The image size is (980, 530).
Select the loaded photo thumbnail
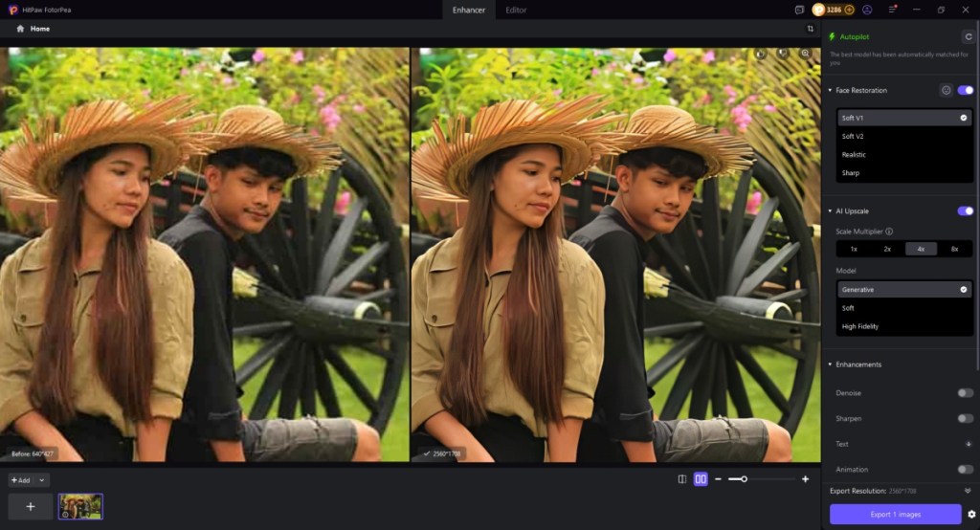pos(80,507)
